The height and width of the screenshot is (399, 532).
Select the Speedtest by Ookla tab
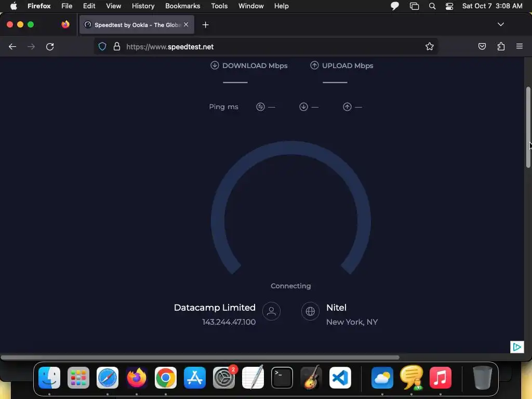137,25
